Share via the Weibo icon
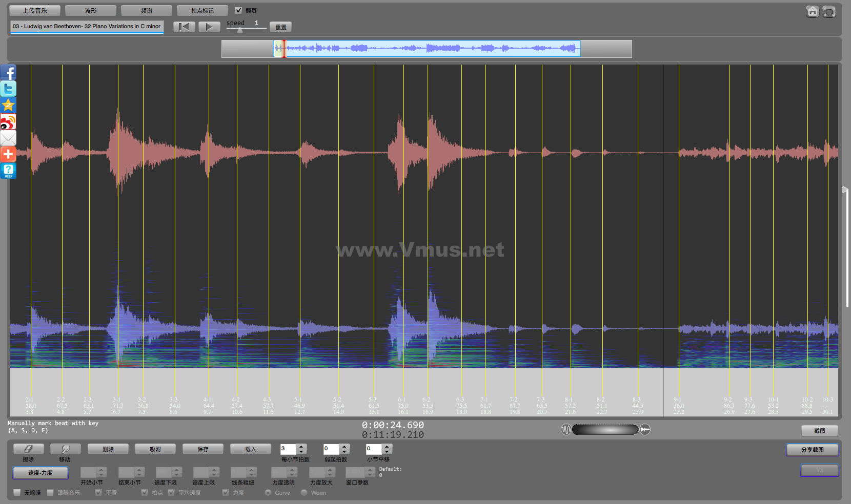Screen dimensions: 851x504 (x=8, y=122)
